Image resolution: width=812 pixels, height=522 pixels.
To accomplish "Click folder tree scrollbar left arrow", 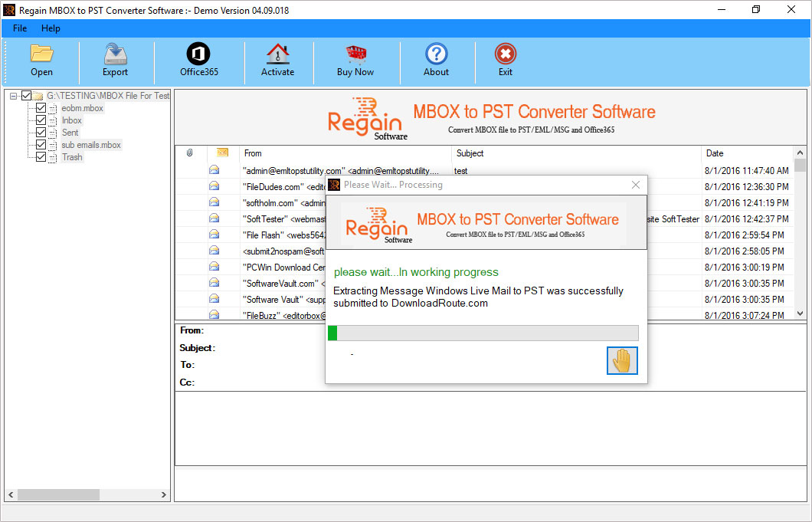I will pos(11,494).
